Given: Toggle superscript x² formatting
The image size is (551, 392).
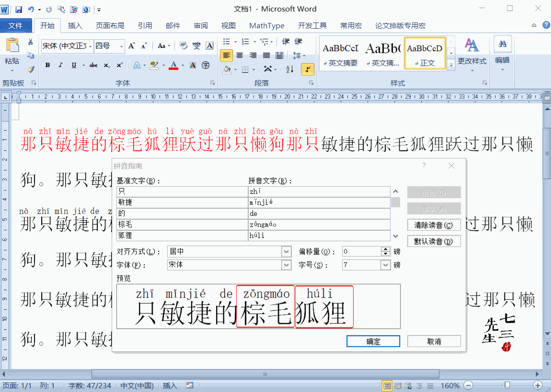Looking at the screenshot, I should (x=119, y=65).
